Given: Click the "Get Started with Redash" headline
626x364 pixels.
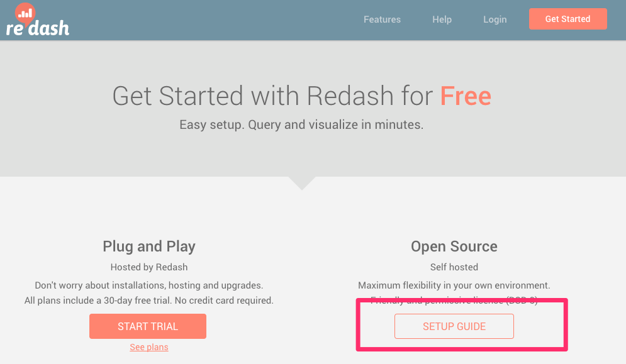Looking at the screenshot, I should point(272,96).
